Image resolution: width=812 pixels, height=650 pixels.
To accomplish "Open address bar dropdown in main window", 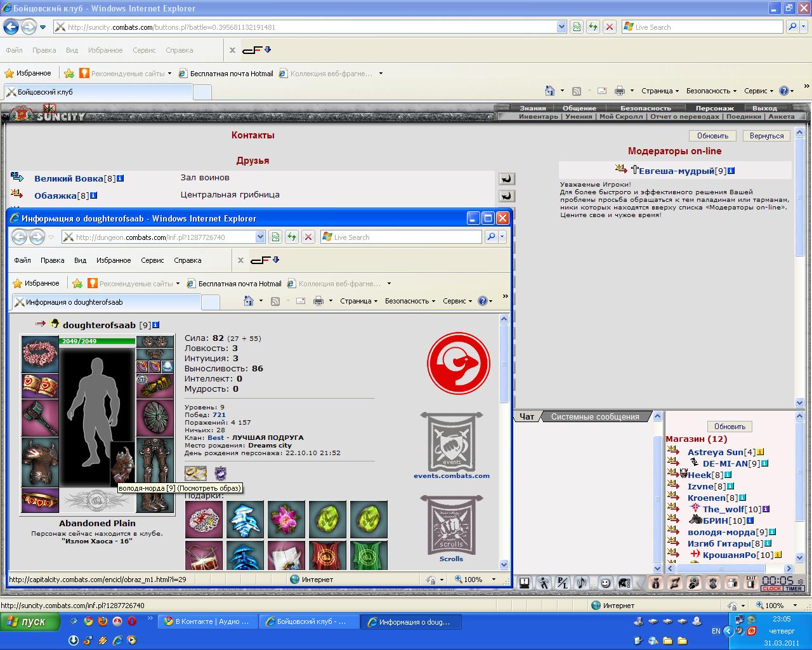I will 561,27.
